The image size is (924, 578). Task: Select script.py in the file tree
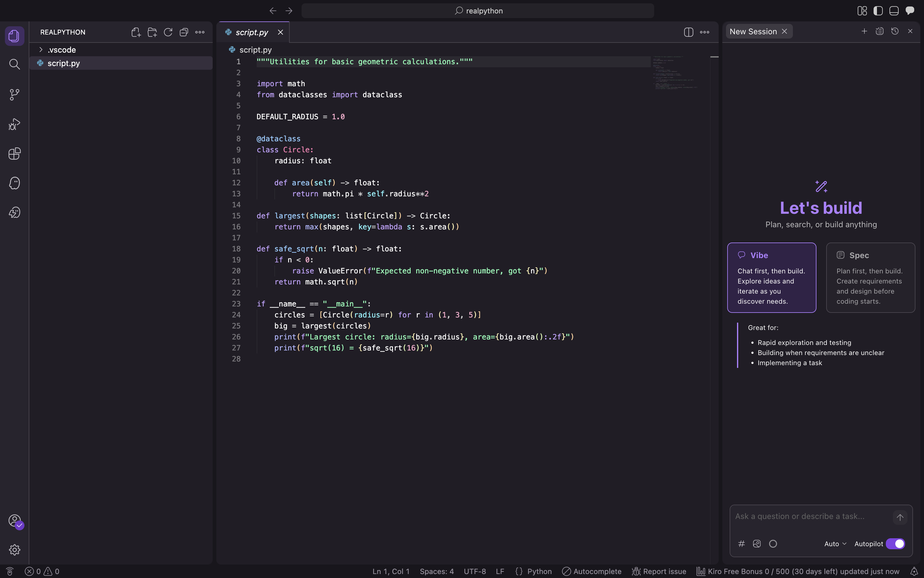pyautogui.click(x=121, y=63)
